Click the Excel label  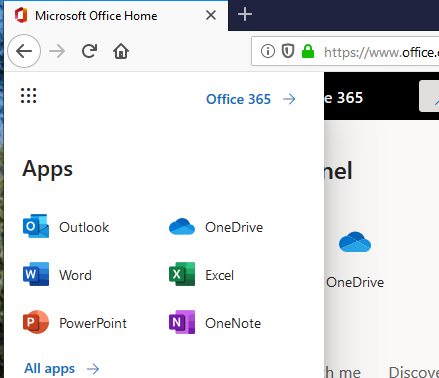click(220, 275)
